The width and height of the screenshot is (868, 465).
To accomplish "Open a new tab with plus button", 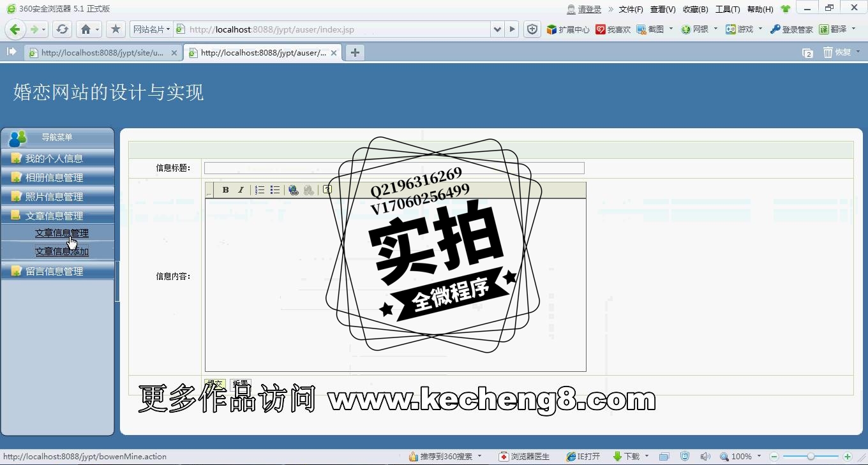I will click(x=355, y=53).
